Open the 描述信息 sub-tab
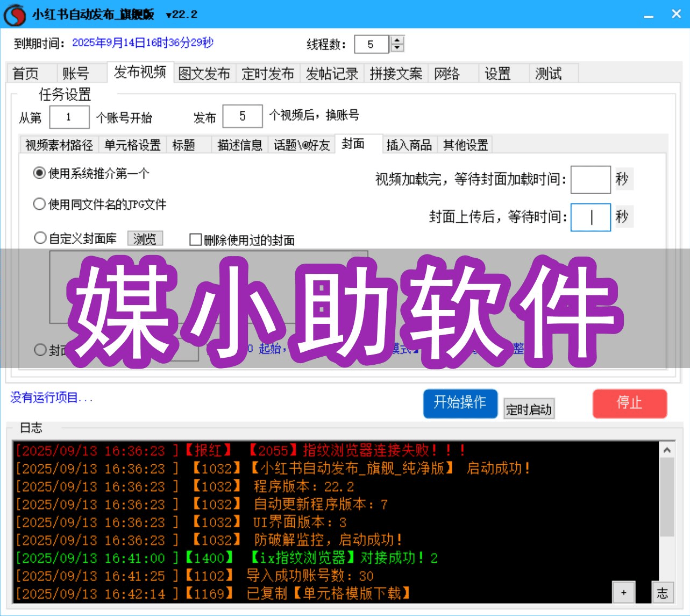The width and height of the screenshot is (690, 616). click(x=240, y=145)
